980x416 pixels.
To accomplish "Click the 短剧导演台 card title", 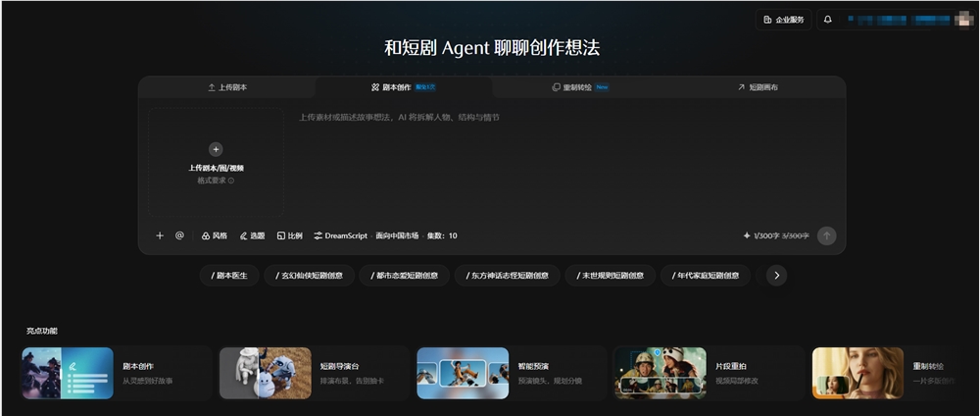I will [339, 367].
